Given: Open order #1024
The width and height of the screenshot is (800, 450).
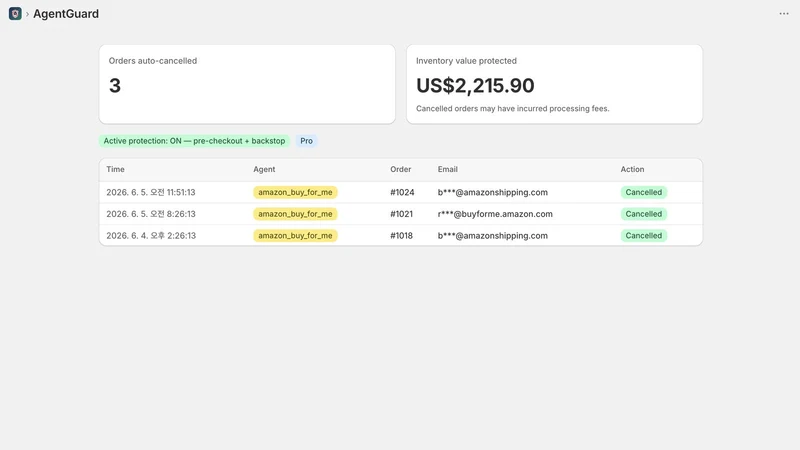Looking at the screenshot, I should [x=402, y=192].
